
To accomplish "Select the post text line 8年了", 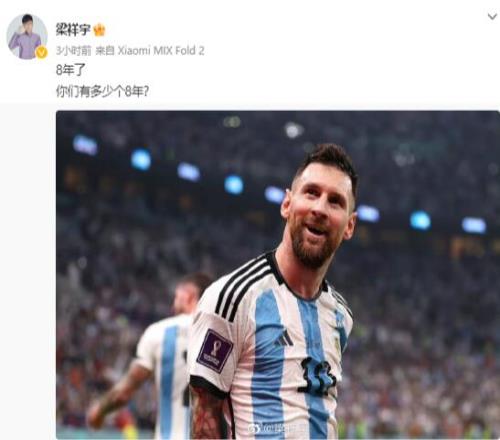I will (71, 70).
